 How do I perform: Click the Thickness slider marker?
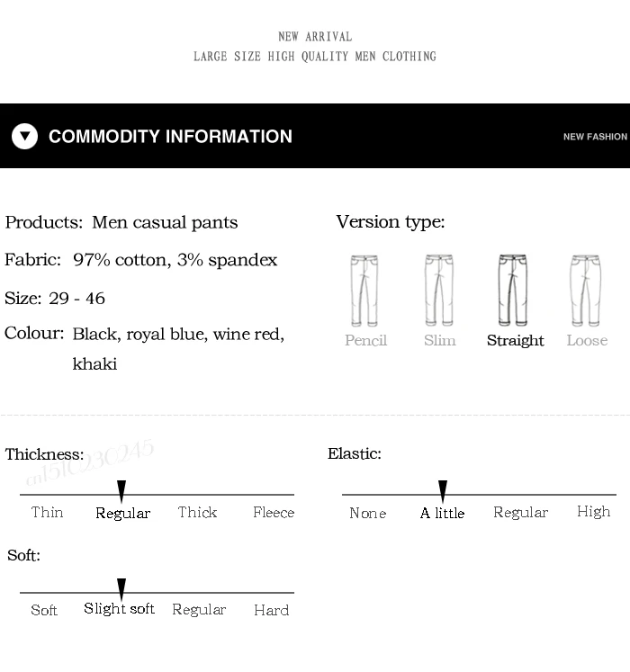coord(121,490)
